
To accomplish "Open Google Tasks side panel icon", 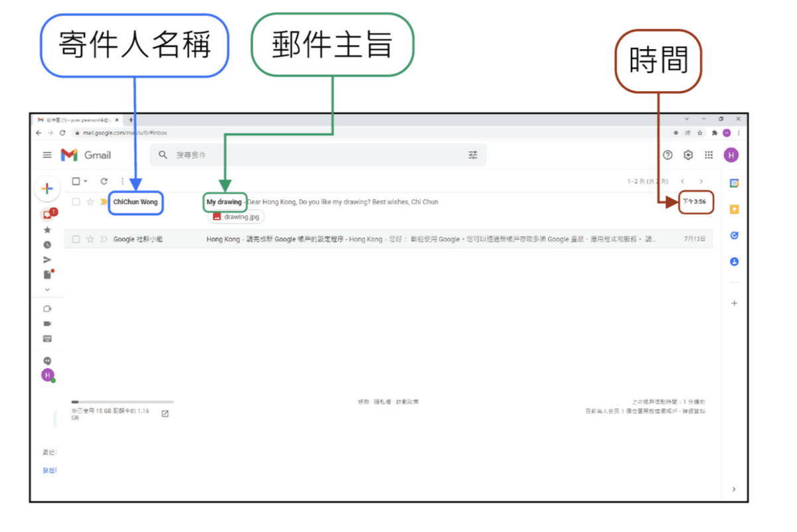I will (734, 235).
